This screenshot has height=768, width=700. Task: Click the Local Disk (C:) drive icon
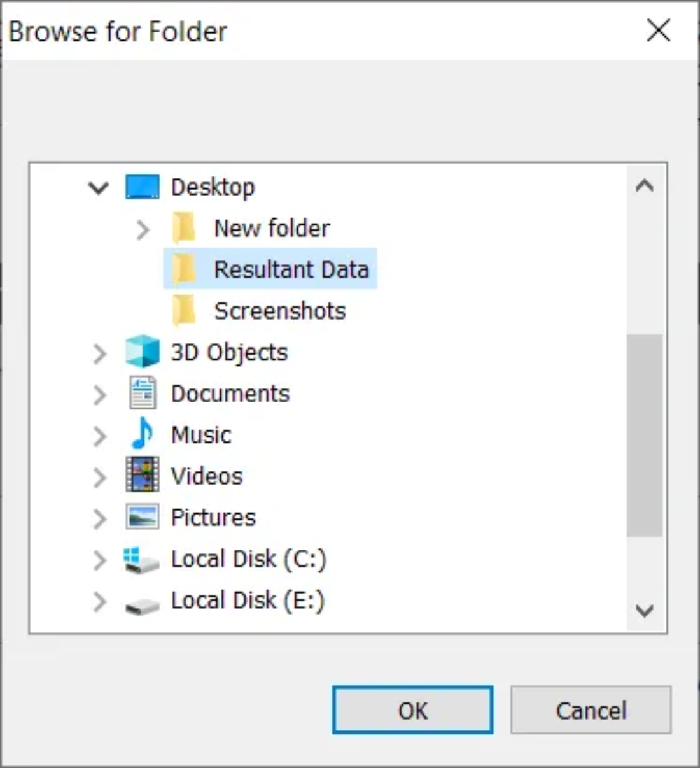click(x=141, y=559)
